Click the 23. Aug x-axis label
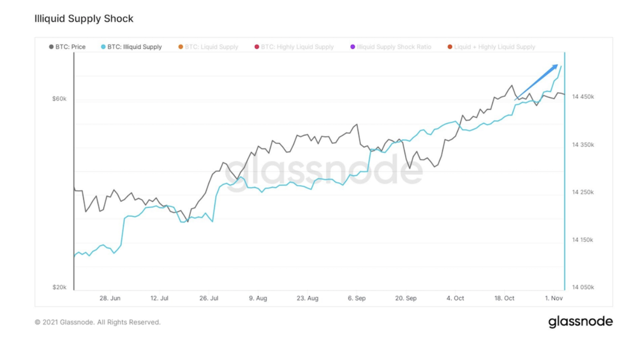 click(x=307, y=298)
